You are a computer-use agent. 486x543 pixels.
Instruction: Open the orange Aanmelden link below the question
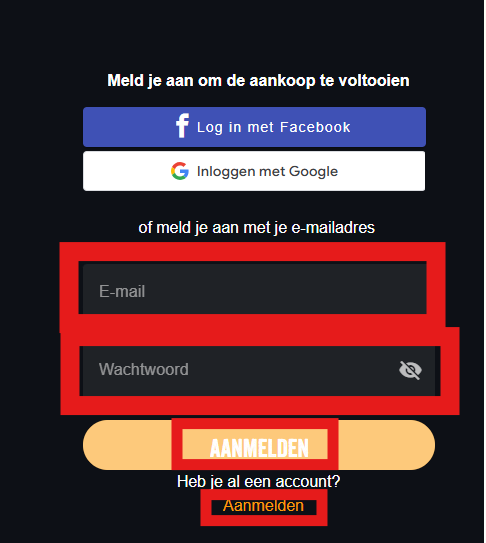(263, 506)
